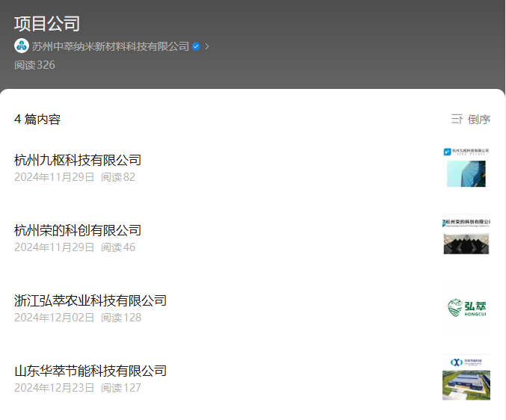Viewport: 506px width, 420px height.
Task: Click the 阅读 128 read count
Action: point(121,318)
